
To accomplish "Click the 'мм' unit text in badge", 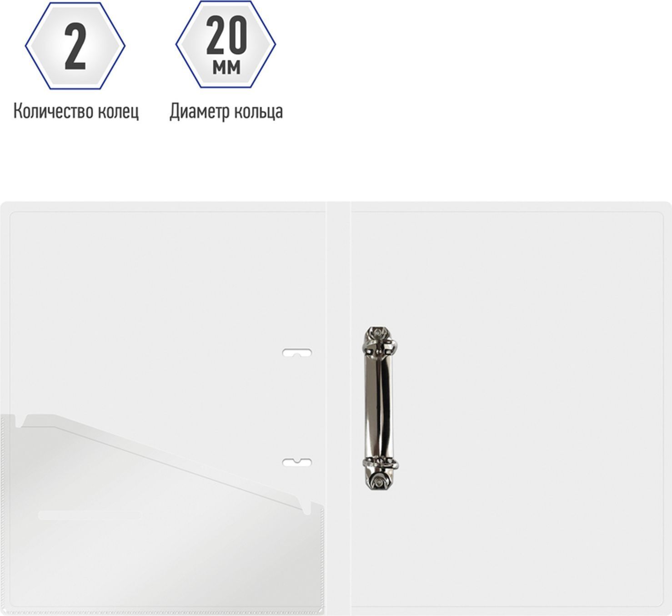I will tap(226, 68).
